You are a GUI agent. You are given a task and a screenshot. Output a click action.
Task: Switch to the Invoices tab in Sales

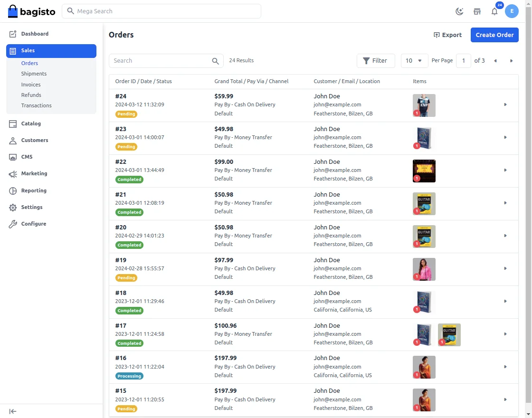tap(31, 84)
